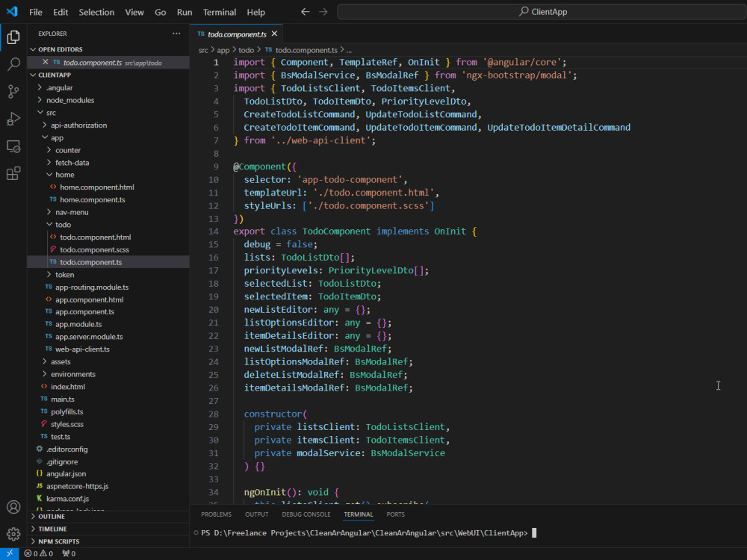Switch to the Output panel tab
Screen dimensions: 747x560
coord(257,514)
